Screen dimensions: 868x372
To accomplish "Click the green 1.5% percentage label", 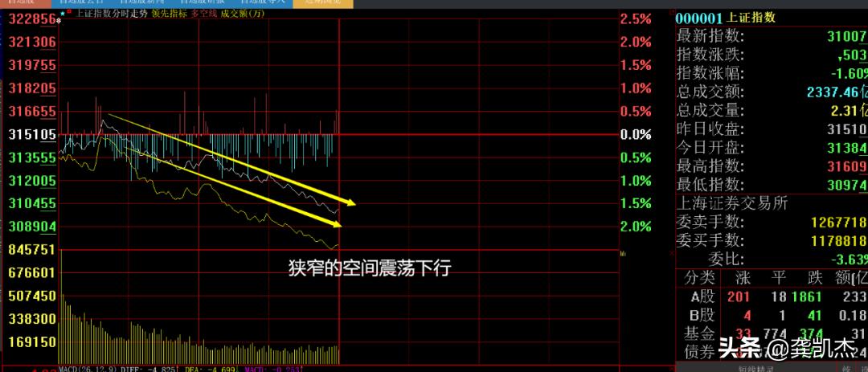I will (x=636, y=204).
